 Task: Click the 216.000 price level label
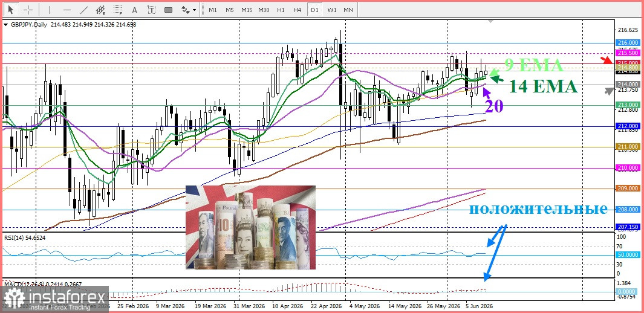click(628, 43)
